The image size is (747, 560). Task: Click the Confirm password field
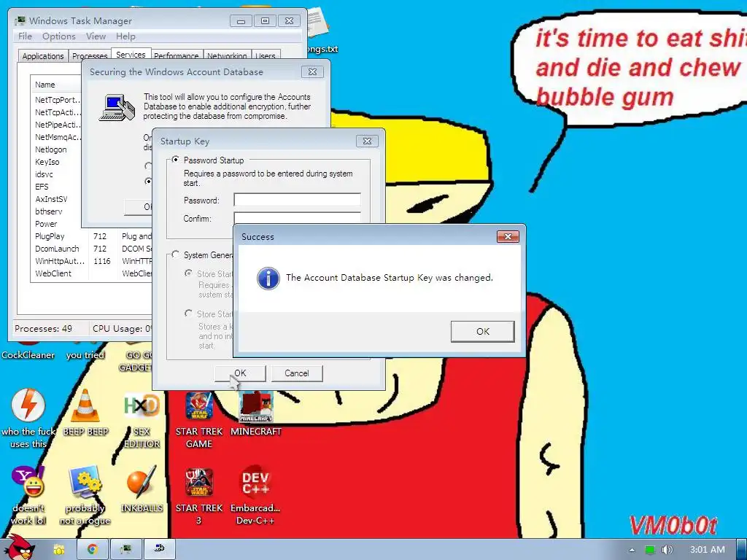point(298,218)
